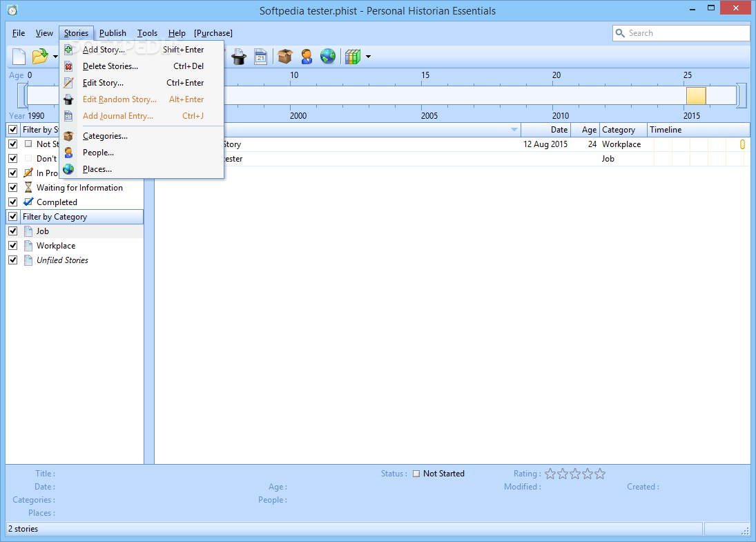Click the right timeline range handle
756x542 pixels.
(x=741, y=95)
